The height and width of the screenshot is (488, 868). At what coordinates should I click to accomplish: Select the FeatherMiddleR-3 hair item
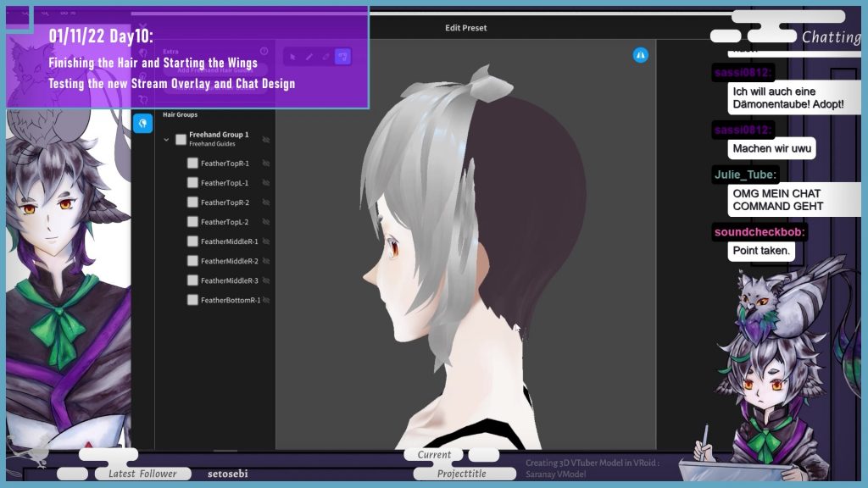[229, 280]
